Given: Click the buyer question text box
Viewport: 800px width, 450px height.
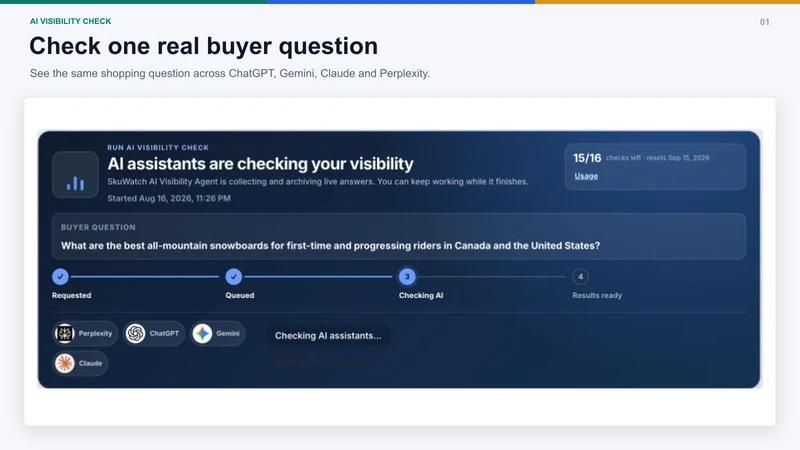Looking at the screenshot, I should [399, 236].
